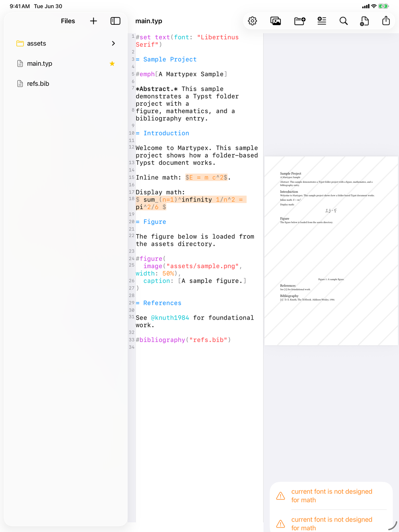Add a new file with plus
Viewport: 399px width, 532px height.
93,21
